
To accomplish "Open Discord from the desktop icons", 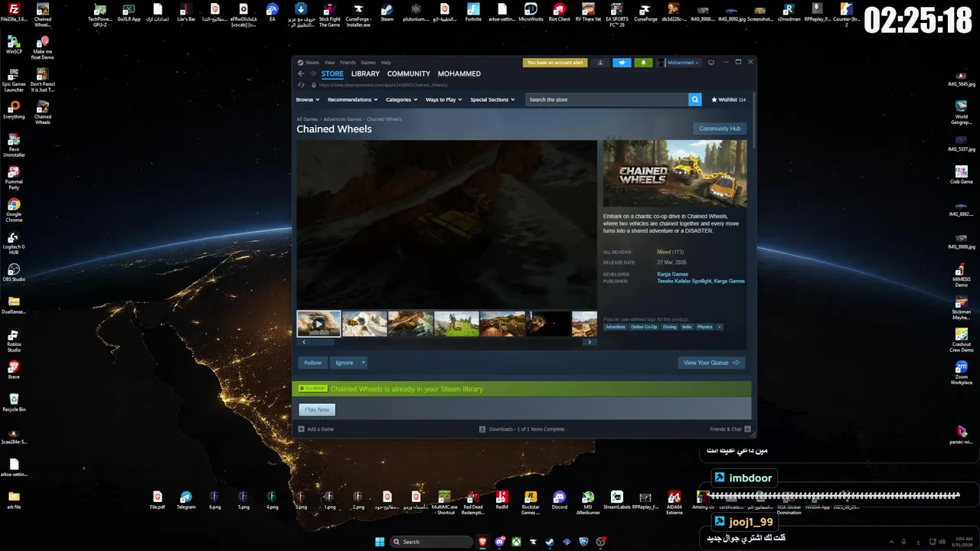I will pos(560,500).
